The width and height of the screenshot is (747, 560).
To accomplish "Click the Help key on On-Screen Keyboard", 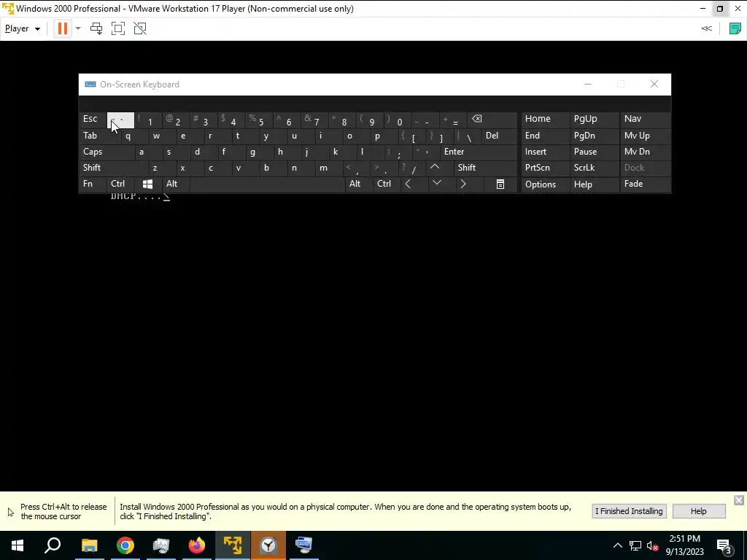I will pyautogui.click(x=595, y=184).
